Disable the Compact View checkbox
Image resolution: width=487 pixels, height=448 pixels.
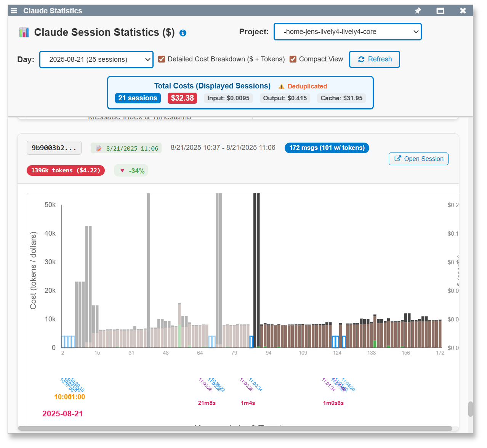pos(293,59)
